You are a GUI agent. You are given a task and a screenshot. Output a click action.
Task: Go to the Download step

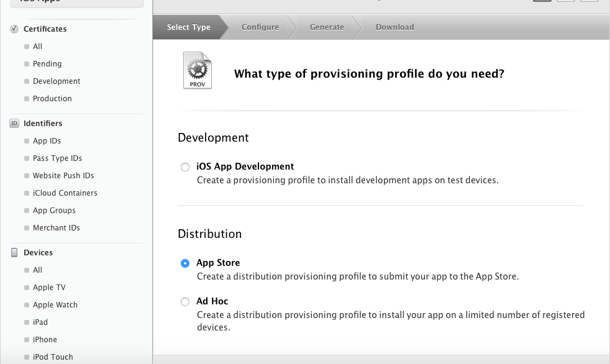pyautogui.click(x=395, y=27)
